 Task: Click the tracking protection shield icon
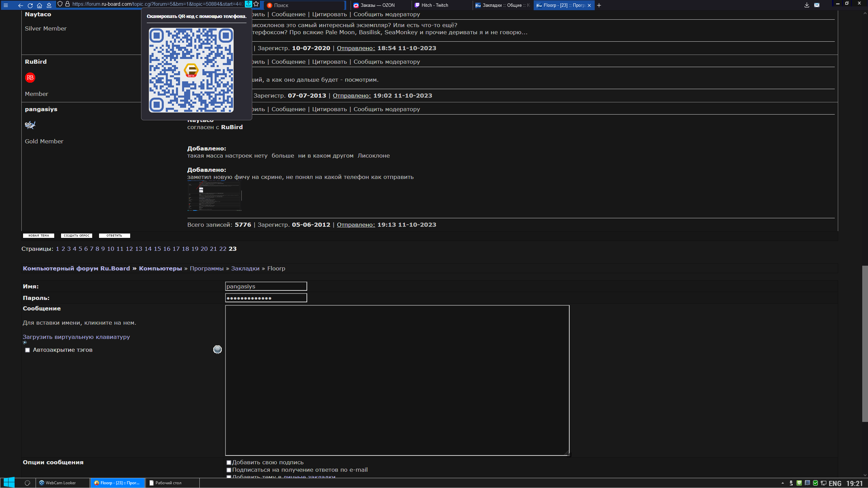click(60, 4)
